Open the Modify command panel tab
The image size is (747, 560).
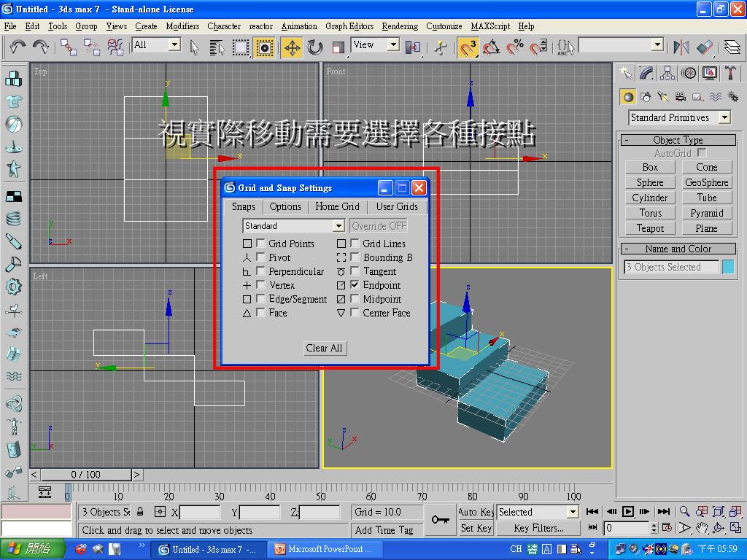(x=646, y=73)
